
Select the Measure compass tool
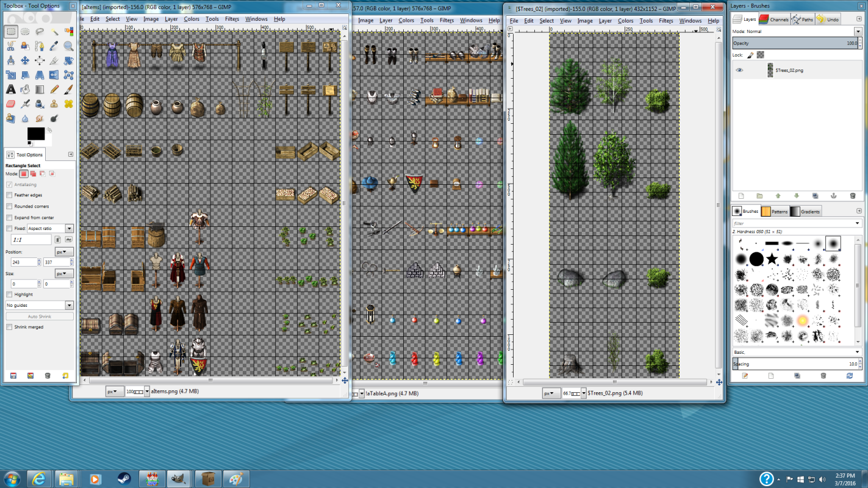click(x=10, y=60)
